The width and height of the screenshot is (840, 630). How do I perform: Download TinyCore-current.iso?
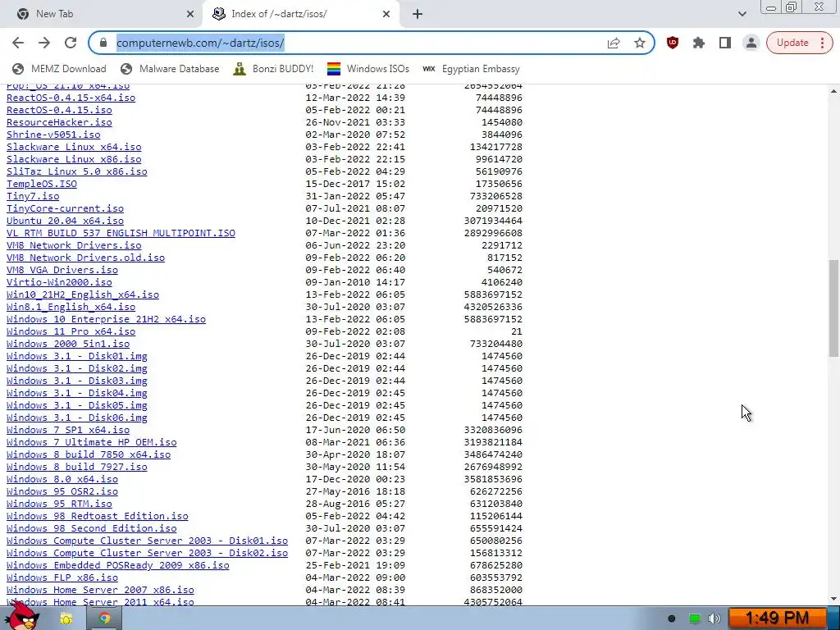click(x=65, y=208)
